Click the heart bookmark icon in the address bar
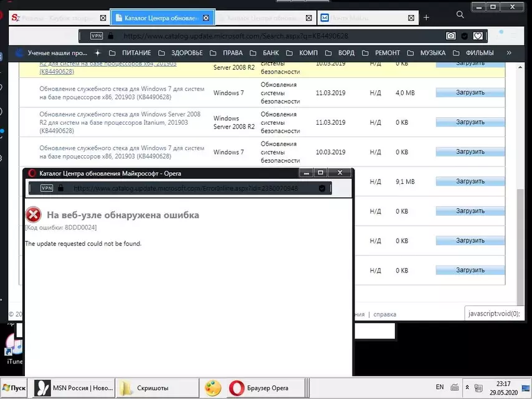 (478, 36)
